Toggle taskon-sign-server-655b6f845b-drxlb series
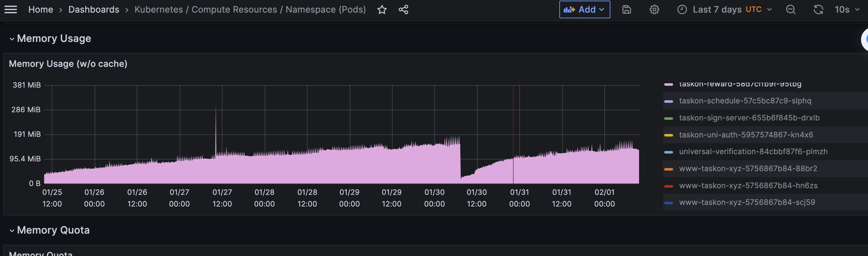Screen dimensions: 868x256 click(x=749, y=118)
